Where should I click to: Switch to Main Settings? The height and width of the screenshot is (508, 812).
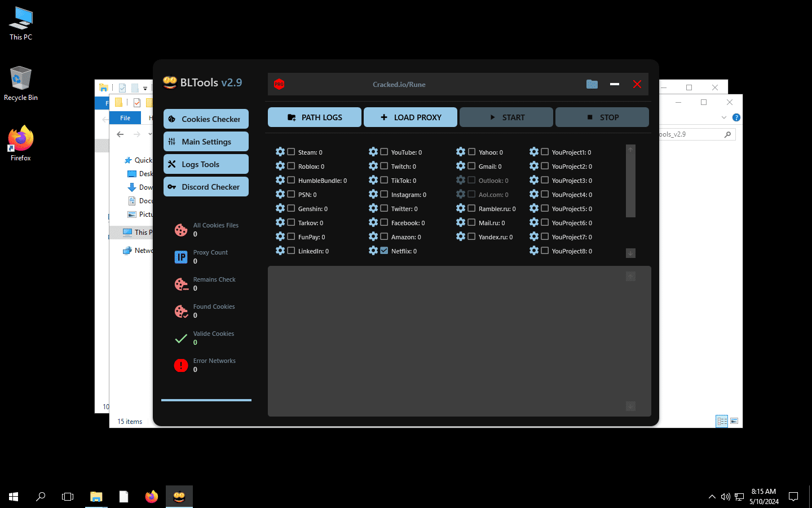[206, 142]
